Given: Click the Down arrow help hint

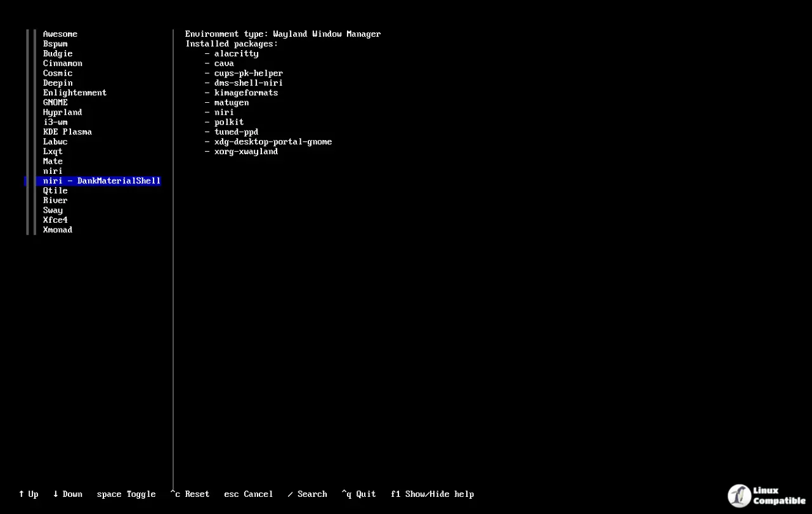Looking at the screenshot, I should 68,494.
